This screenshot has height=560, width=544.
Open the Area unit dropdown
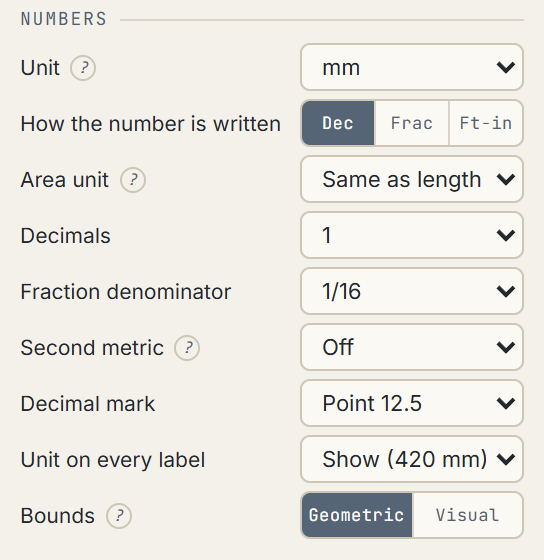pos(412,179)
